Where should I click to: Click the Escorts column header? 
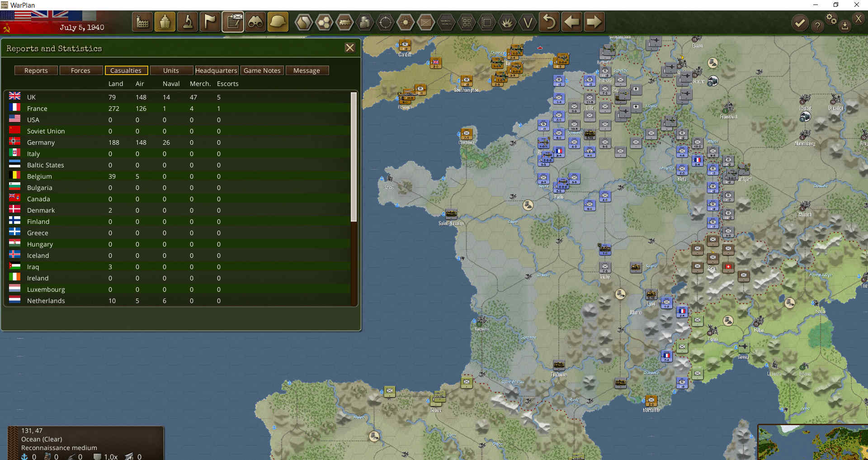click(x=228, y=84)
